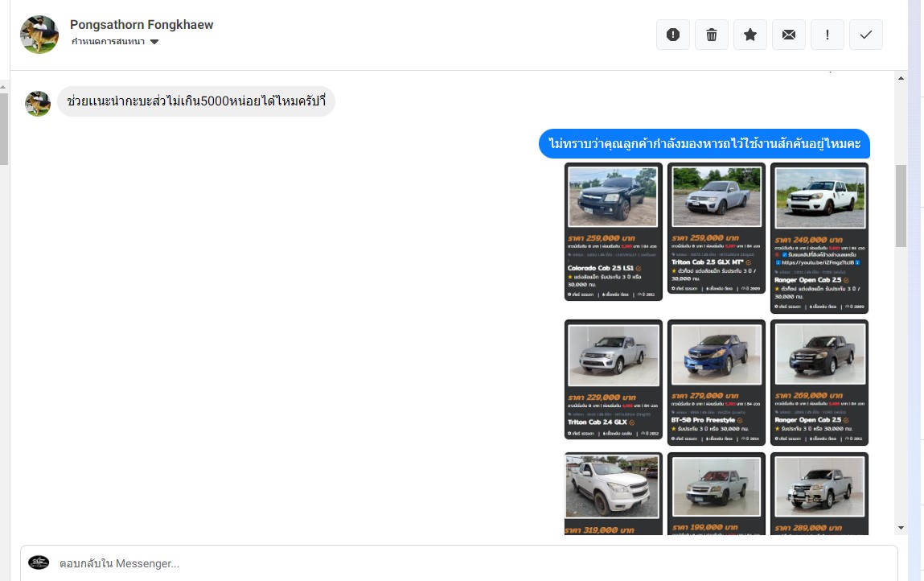Star this conversation as follow-up

(x=750, y=35)
